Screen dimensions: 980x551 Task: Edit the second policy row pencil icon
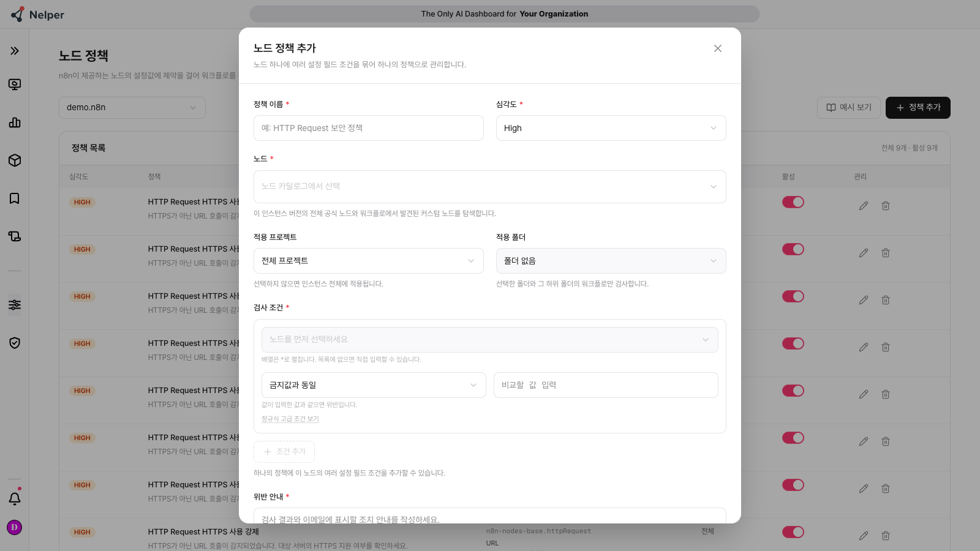pos(864,253)
